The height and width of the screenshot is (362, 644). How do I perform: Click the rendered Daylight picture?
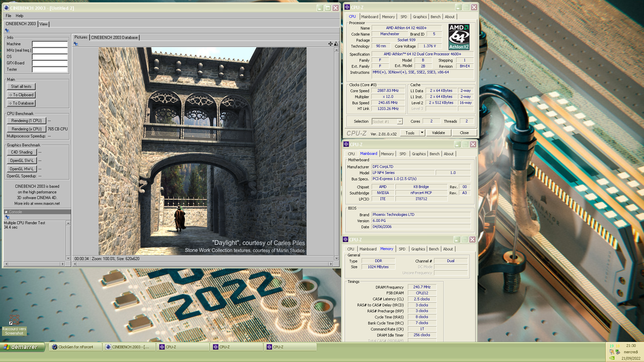point(202,151)
